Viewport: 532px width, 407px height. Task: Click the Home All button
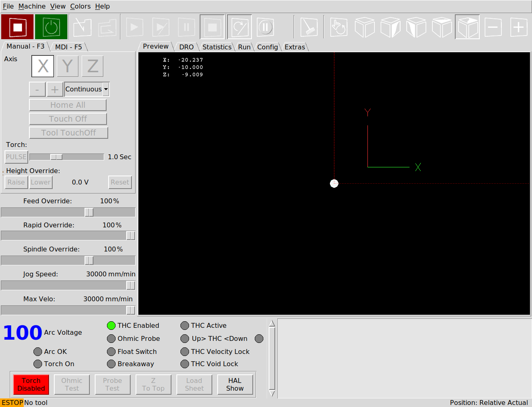point(68,105)
